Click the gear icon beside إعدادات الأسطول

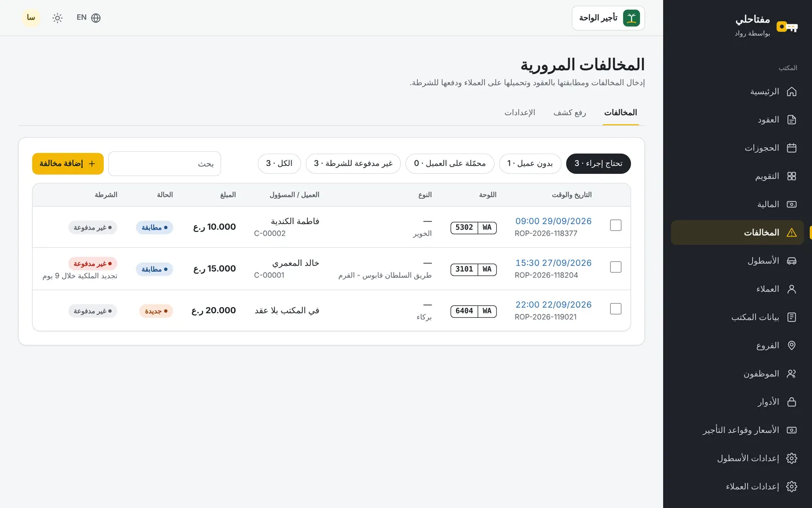pos(792,458)
